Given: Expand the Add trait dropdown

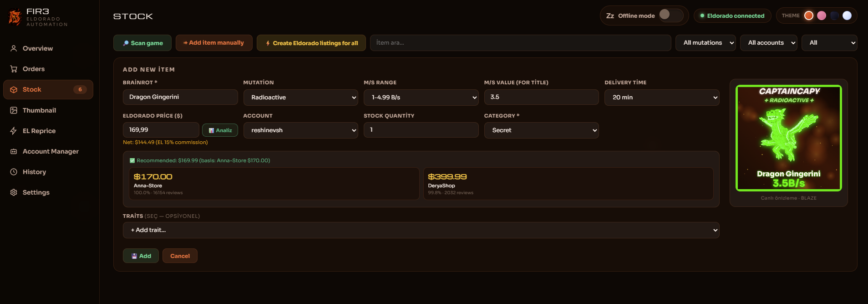Looking at the screenshot, I should coord(421,230).
